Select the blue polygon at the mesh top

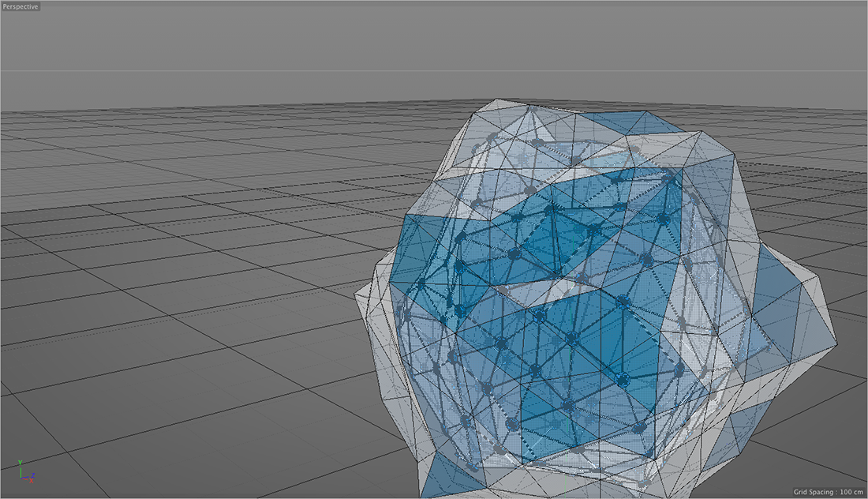click(x=623, y=124)
